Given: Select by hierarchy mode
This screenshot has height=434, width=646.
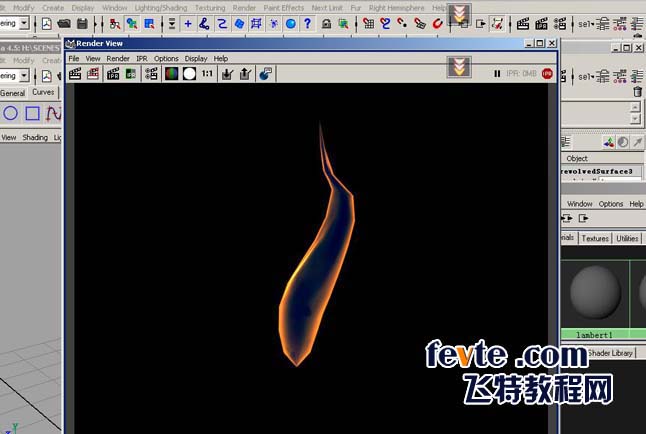Looking at the screenshot, I should tap(115, 24).
